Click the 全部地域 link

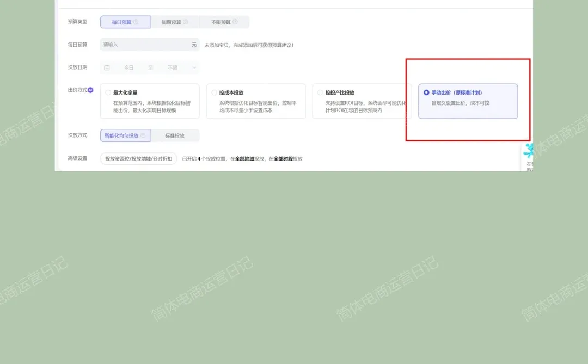click(245, 157)
